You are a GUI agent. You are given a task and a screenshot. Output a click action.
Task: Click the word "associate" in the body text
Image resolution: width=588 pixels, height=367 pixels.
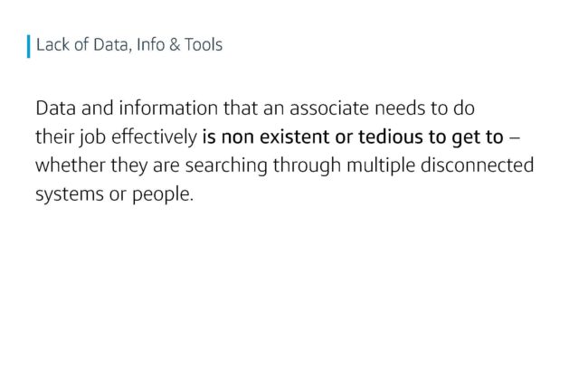(x=329, y=108)
